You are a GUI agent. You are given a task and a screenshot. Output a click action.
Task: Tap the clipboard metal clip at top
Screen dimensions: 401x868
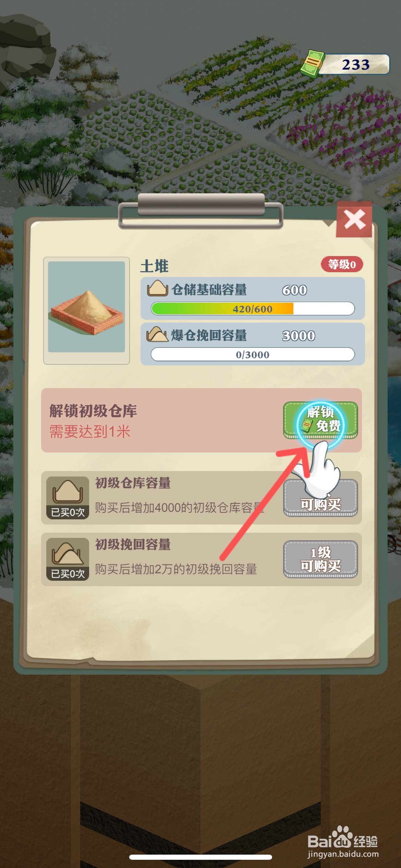point(201,210)
